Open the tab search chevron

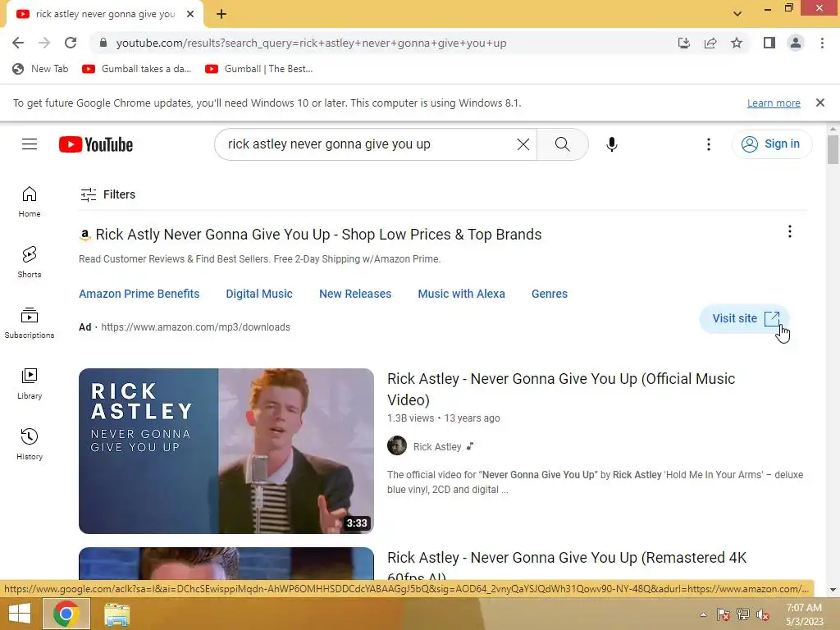pyautogui.click(x=737, y=14)
